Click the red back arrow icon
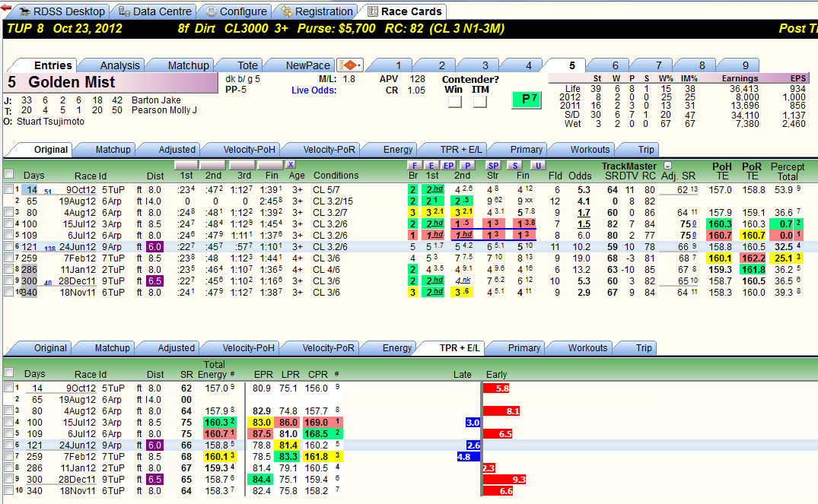This screenshot has width=818, height=504. pos(6,8)
